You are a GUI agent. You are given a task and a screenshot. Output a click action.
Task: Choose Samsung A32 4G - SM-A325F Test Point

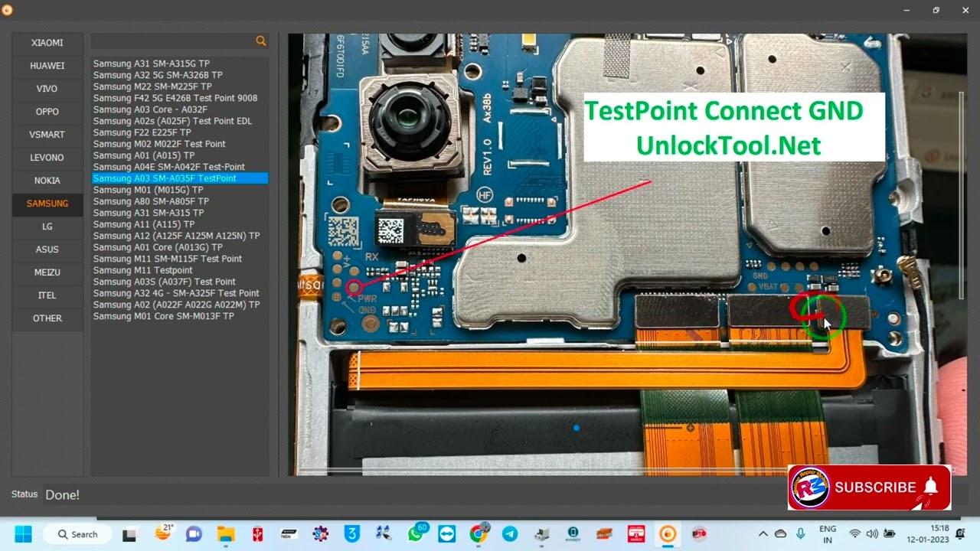176,293
